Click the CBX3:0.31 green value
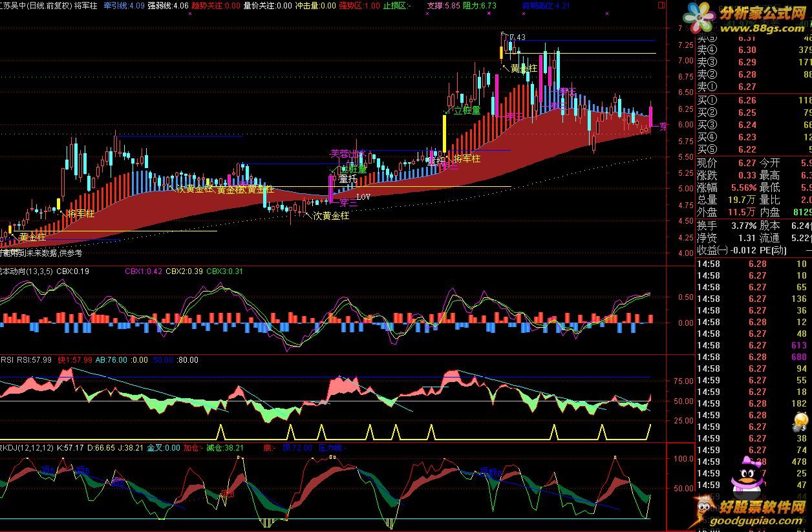The width and height of the screenshot is (812, 532). click(x=225, y=271)
